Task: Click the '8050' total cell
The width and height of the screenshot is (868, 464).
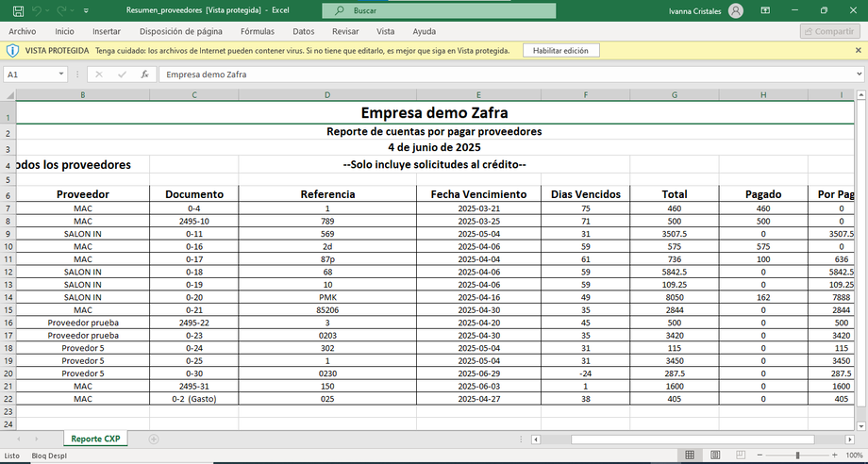Action: click(x=675, y=297)
